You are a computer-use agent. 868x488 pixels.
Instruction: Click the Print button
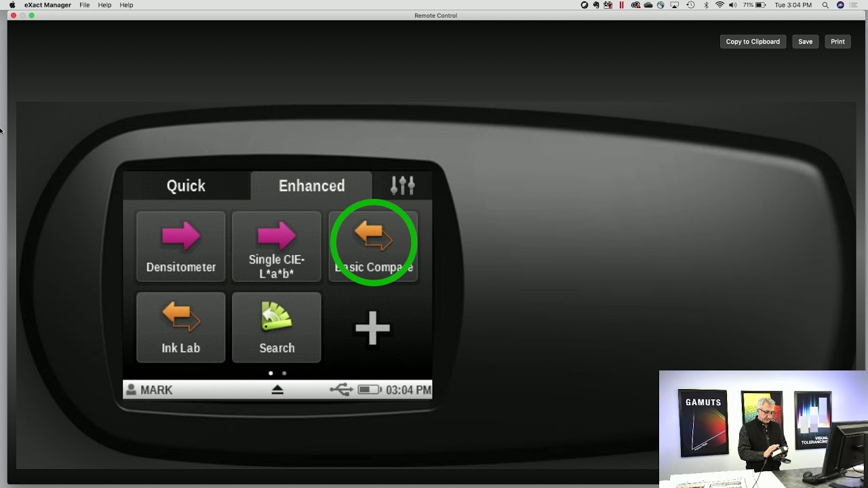[837, 41]
